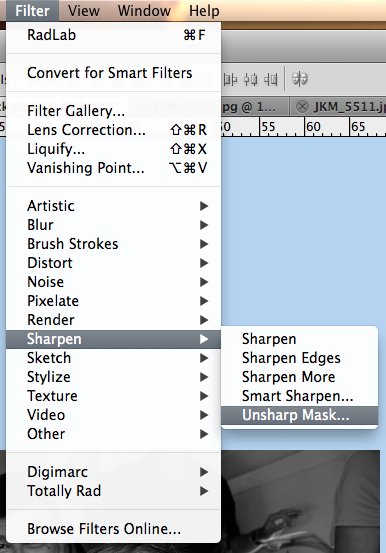Viewport: 386px width, 553px height.
Task: Open the Window menu
Action: (x=144, y=11)
